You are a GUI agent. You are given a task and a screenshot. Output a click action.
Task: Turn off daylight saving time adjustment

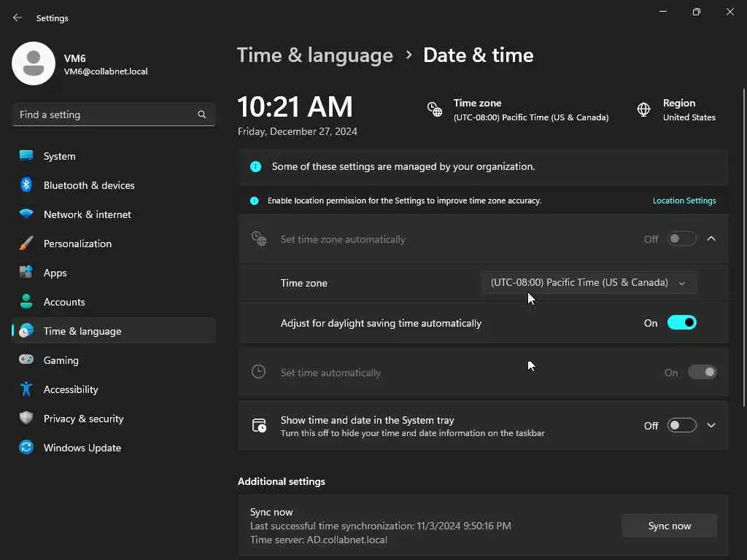point(681,323)
